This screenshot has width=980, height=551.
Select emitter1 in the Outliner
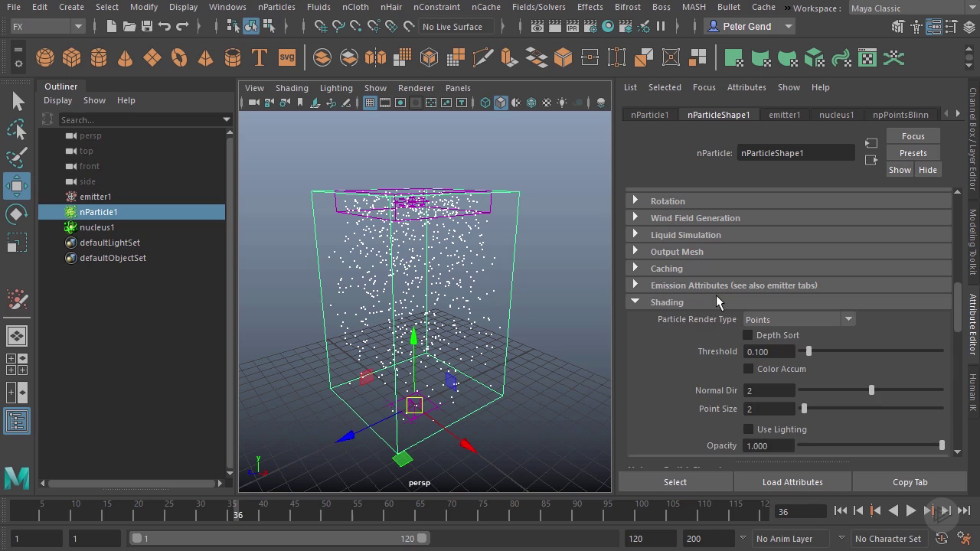[x=95, y=197]
